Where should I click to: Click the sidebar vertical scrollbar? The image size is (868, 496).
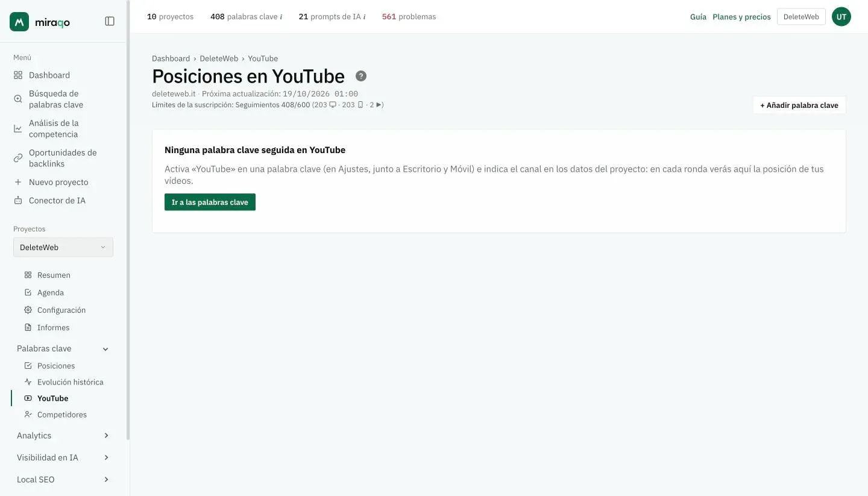128,220
